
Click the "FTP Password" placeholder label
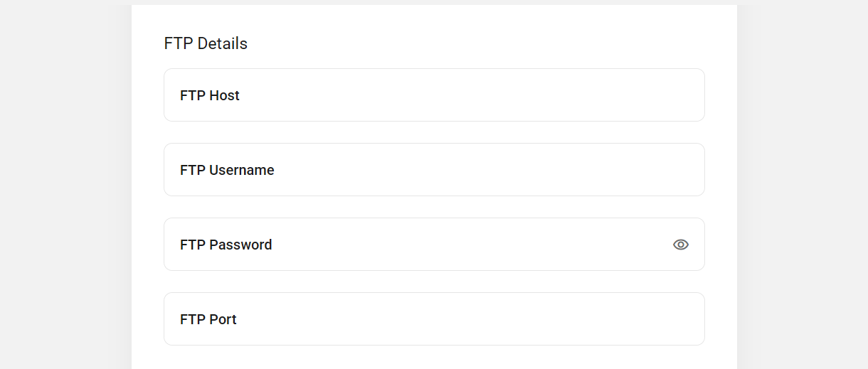pyautogui.click(x=226, y=245)
